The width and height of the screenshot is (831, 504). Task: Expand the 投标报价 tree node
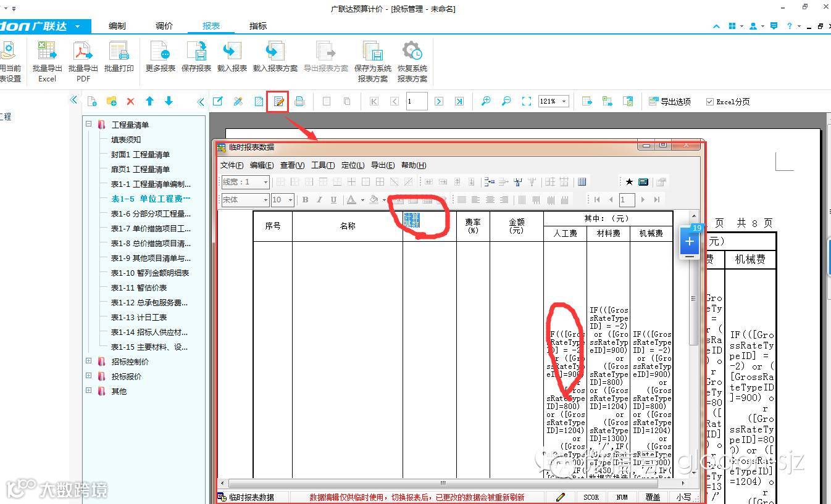click(x=89, y=376)
